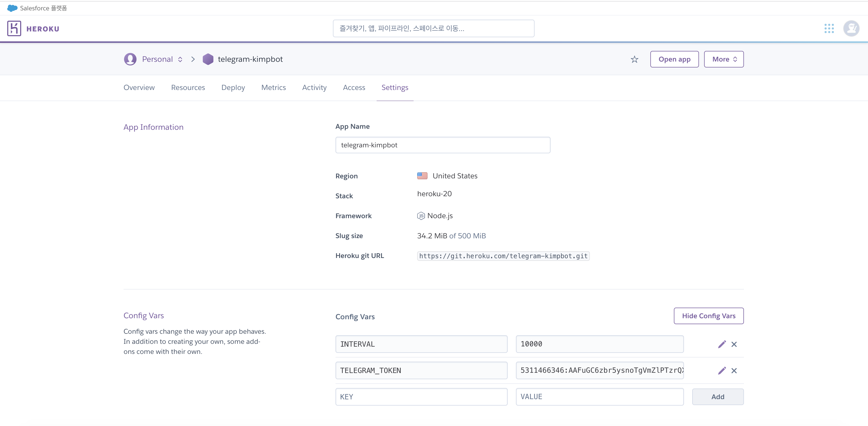Toggle Hide Config Vars
Image resolution: width=868 pixels, height=426 pixels.
click(x=708, y=316)
